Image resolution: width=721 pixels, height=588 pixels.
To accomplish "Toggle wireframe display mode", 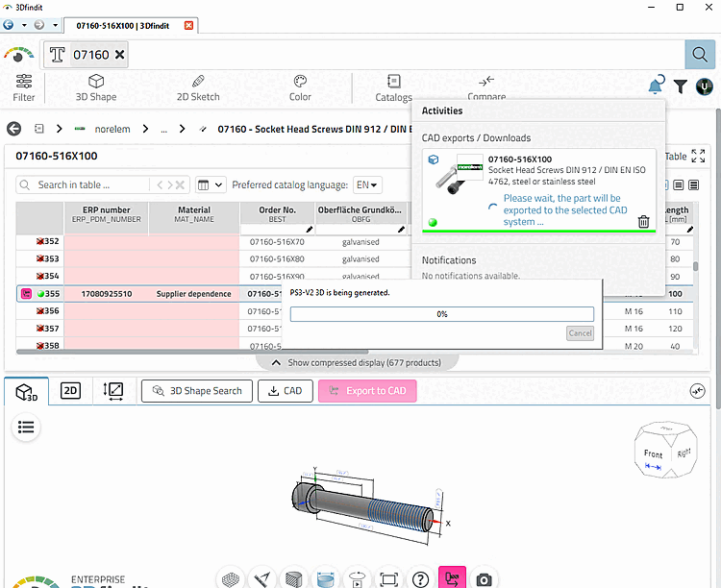I will coord(231,578).
